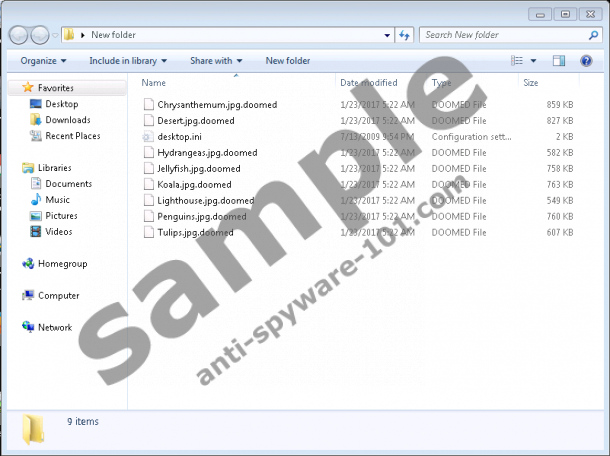The image size is (610, 456).
Task: Open the Organize dropdown menu
Action: pos(43,61)
